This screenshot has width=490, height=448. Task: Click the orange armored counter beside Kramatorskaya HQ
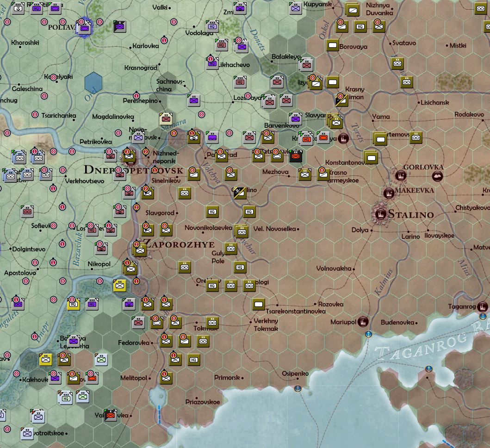pos(323,137)
